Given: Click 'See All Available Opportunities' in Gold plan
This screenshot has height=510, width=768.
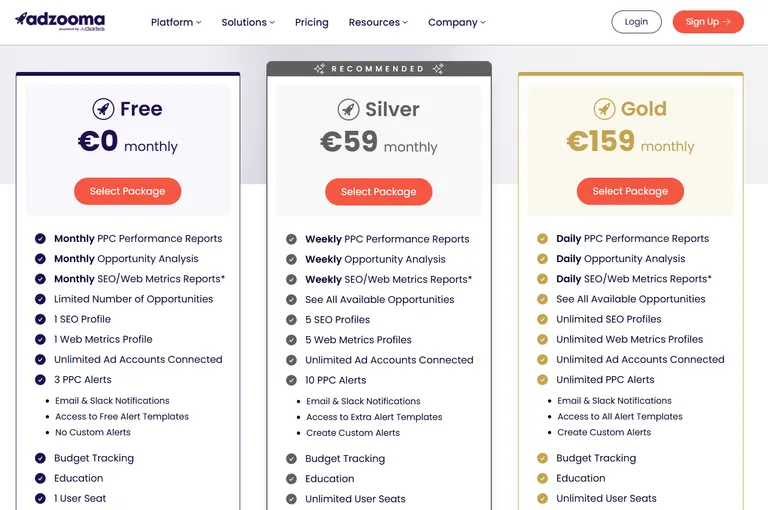Looking at the screenshot, I should click(x=631, y=299).
